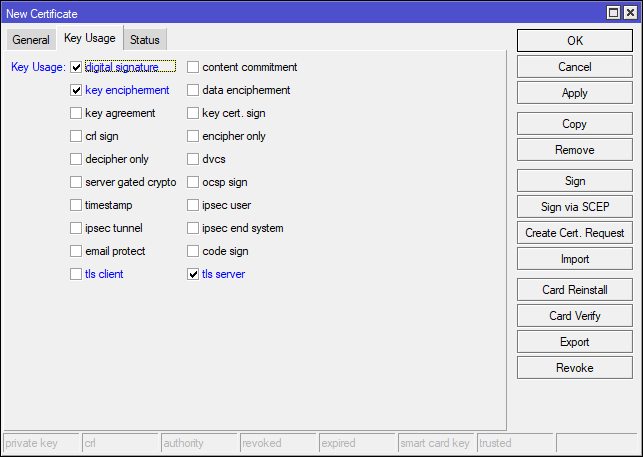Check server gated crypto
643x458 pixels.
(76, 182)
